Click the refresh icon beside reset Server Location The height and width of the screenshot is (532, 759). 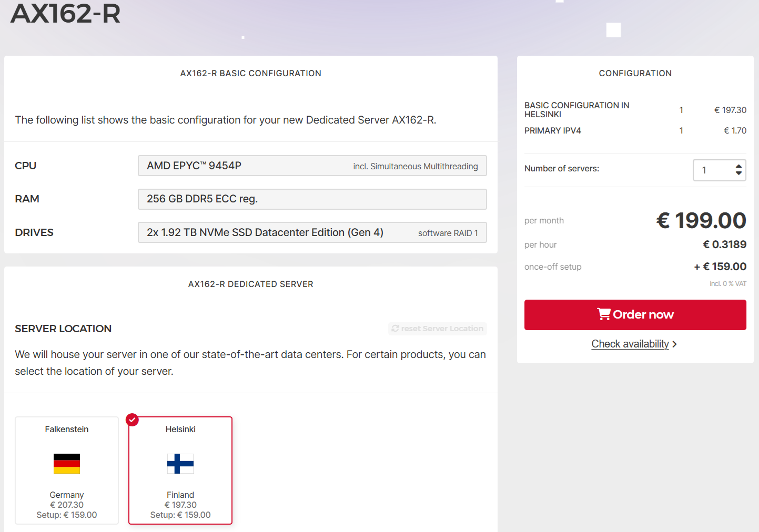click(x=396, y=329)
